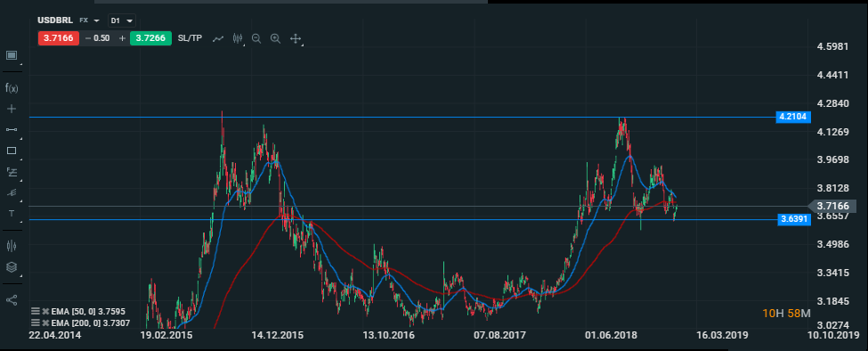Click the 22.04.2014 date on time axis
Viewport: 868px width, 351px height.
55,336
